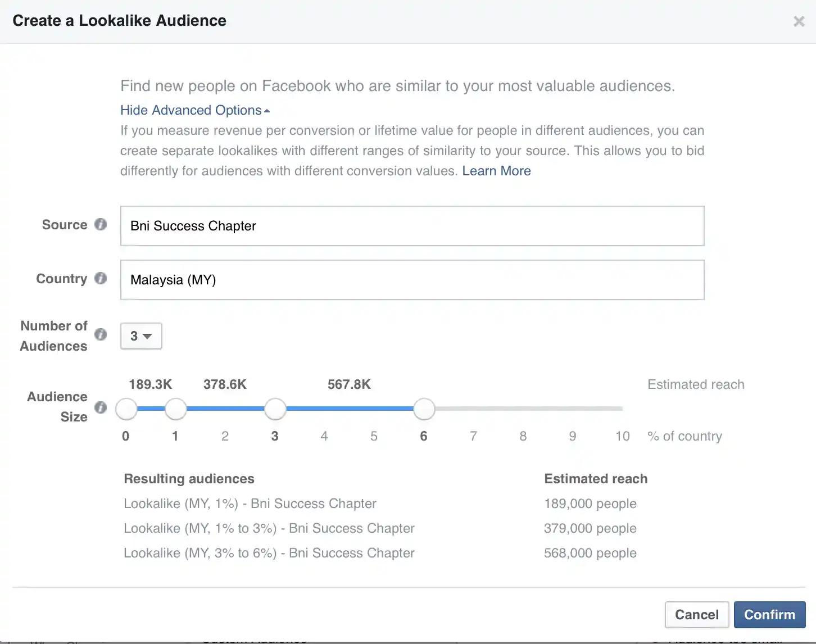Click the Estimated reach label area

click(x=696, y=384)
